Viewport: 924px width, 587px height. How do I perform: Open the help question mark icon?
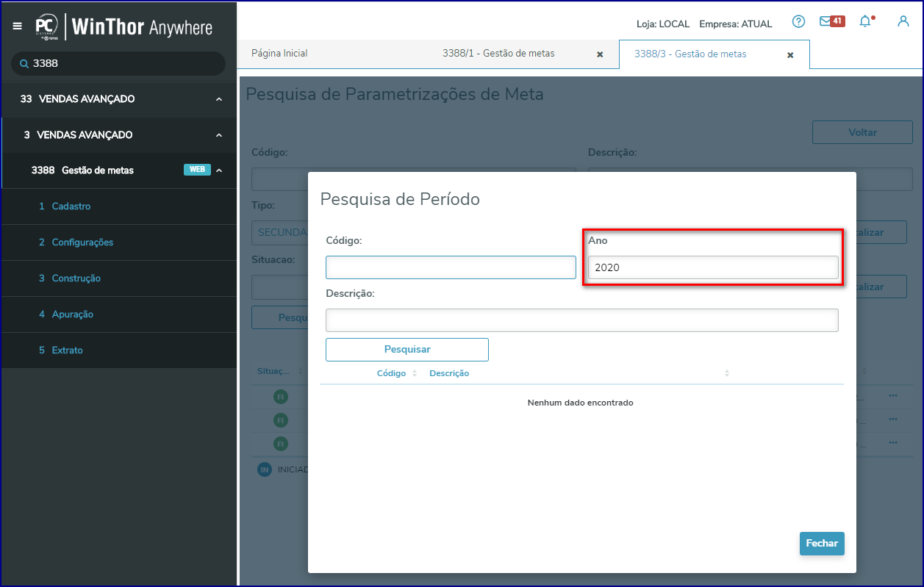pyautogui.click(x=798, y=22)
